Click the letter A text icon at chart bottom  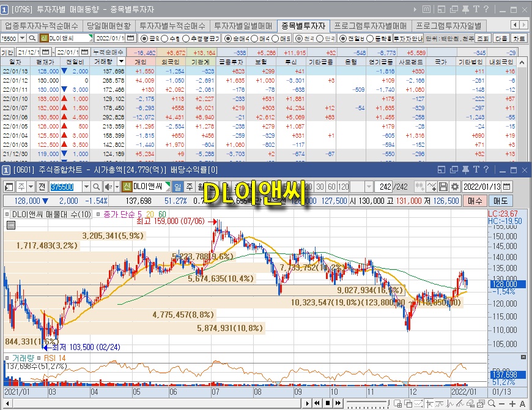click(523, 403)
